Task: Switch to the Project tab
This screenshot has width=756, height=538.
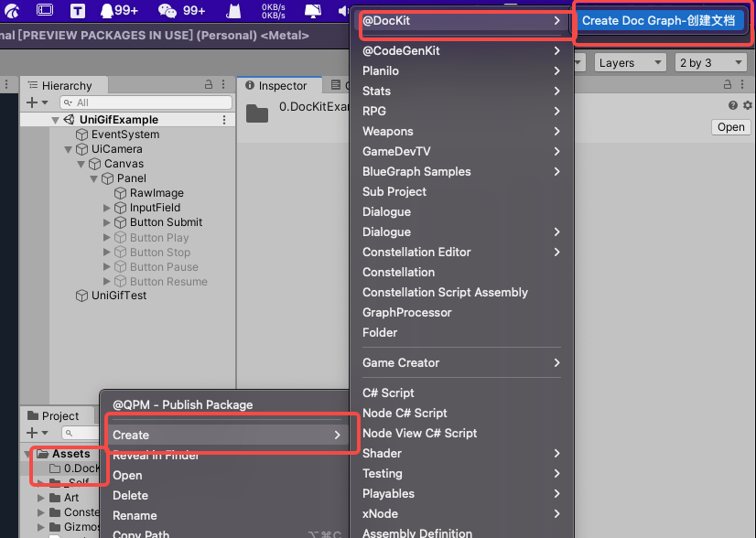Action: 58,415
